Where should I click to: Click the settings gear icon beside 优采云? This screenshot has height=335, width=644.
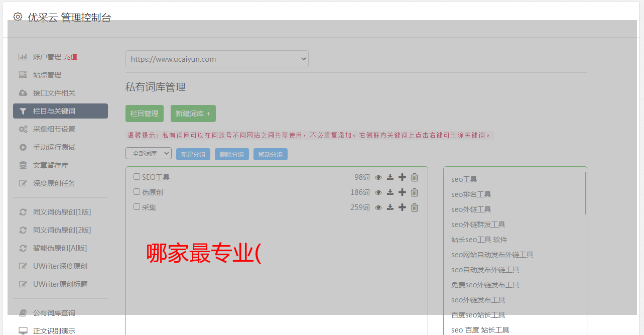tap(18, 17)
